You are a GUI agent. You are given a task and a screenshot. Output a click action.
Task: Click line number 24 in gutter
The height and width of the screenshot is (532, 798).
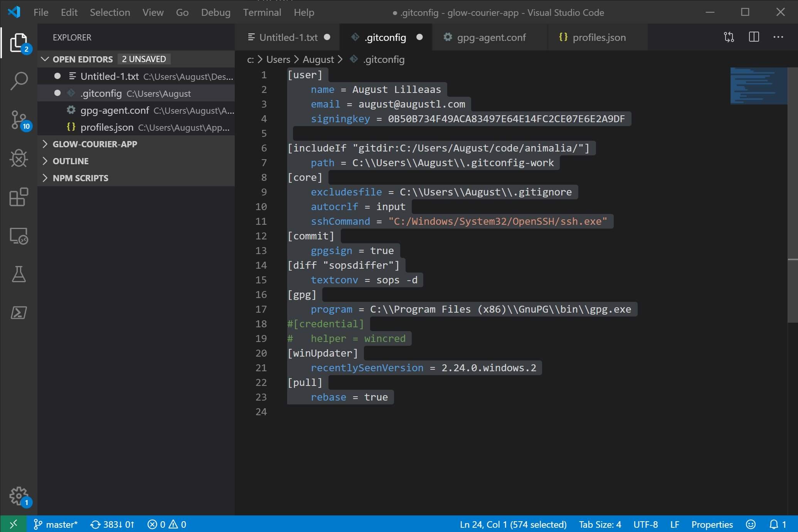click(x=261, y=412)
